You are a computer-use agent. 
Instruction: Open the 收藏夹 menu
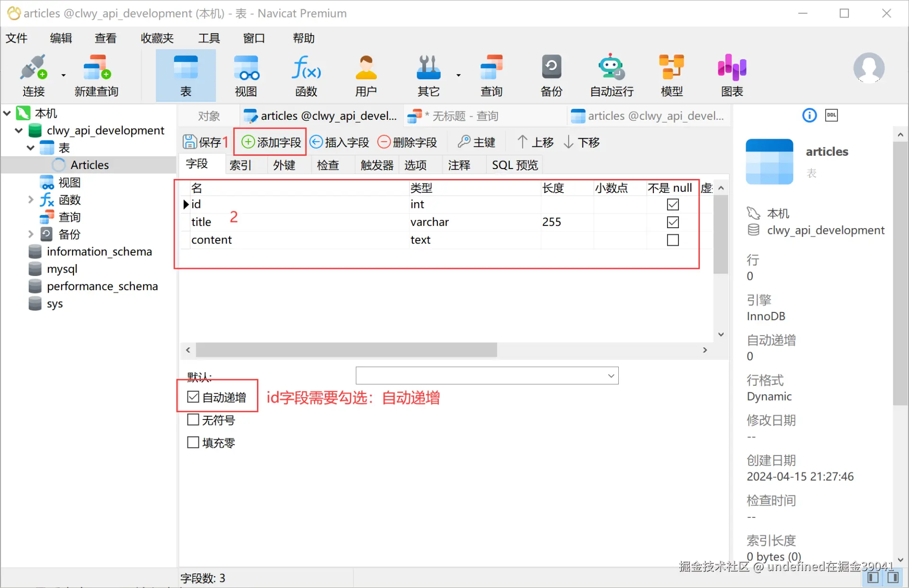click(157, 38)
